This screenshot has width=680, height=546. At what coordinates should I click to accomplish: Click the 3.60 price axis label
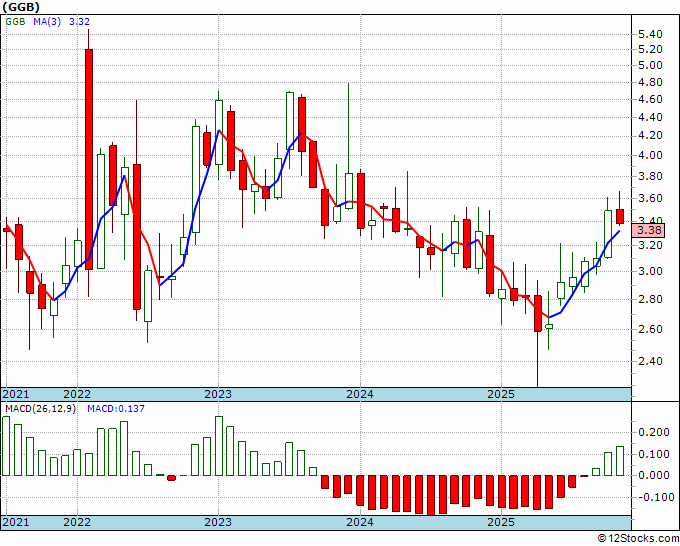pos(650,199)
